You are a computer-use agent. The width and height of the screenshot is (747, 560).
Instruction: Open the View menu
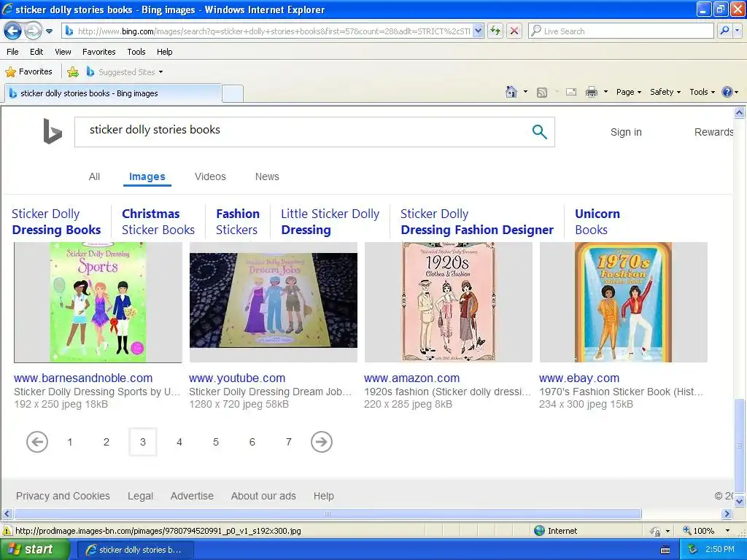pyautogui.click(x=63, y=52)
